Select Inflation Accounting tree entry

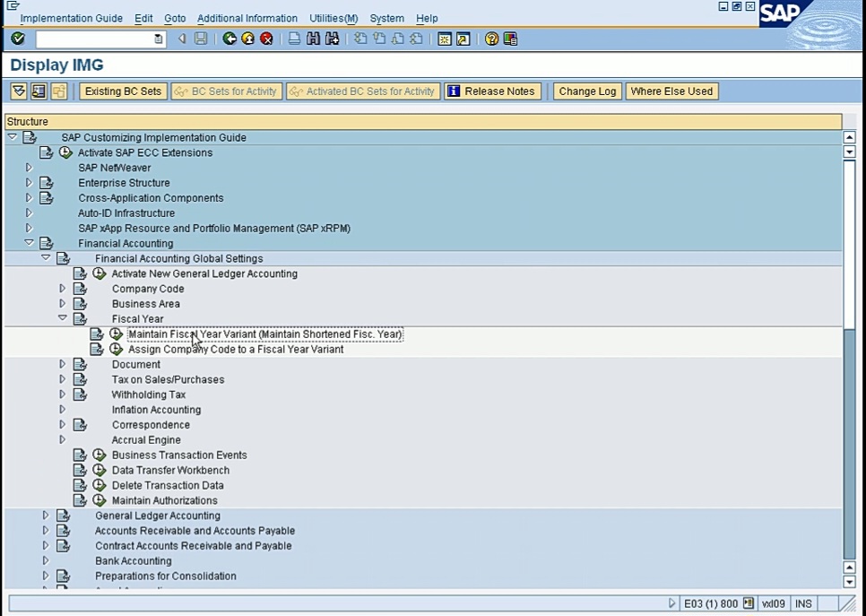pyautogui.click(x=156, y=410)
